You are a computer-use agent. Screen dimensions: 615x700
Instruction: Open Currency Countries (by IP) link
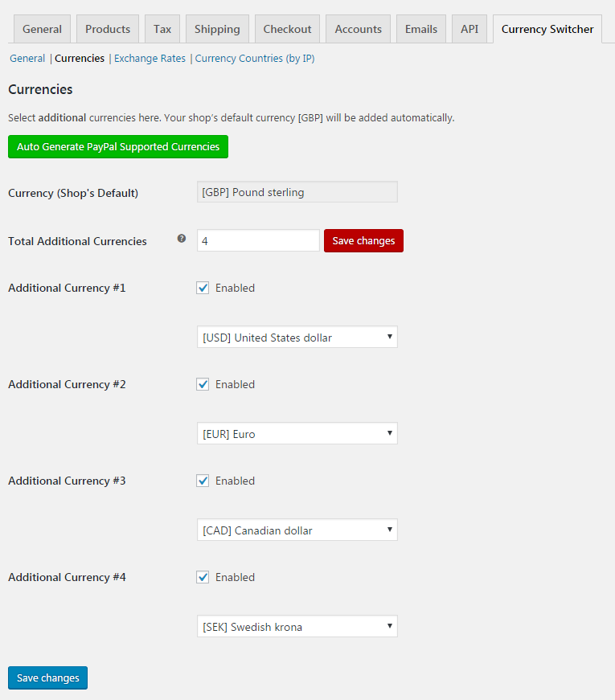[255, 59]
